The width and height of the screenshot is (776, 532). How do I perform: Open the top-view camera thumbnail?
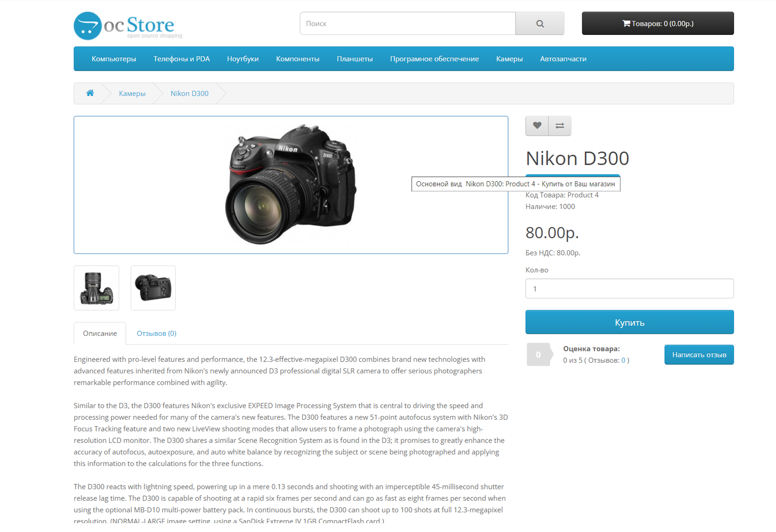96,288
